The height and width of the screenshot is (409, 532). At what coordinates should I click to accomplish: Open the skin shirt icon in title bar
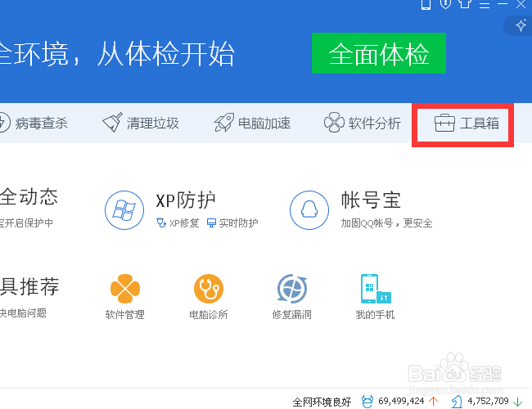click(x=465, y=4)
